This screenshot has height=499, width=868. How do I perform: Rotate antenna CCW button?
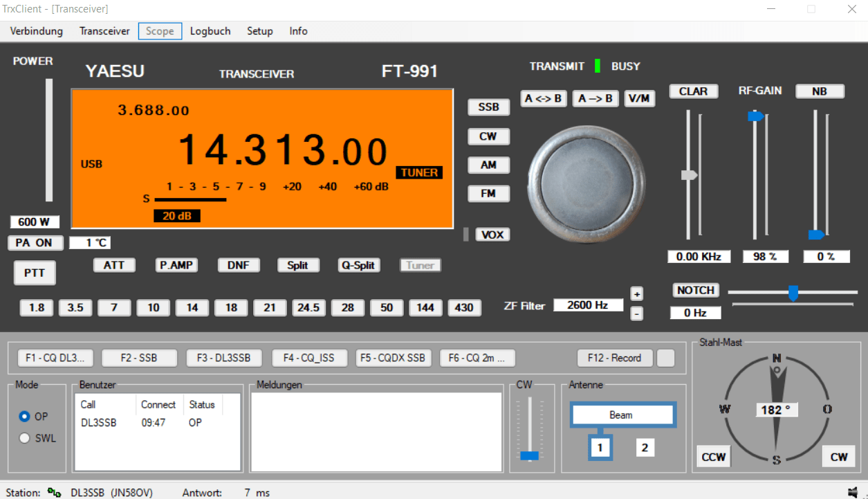pyautogui.click(x=714, y=457)
